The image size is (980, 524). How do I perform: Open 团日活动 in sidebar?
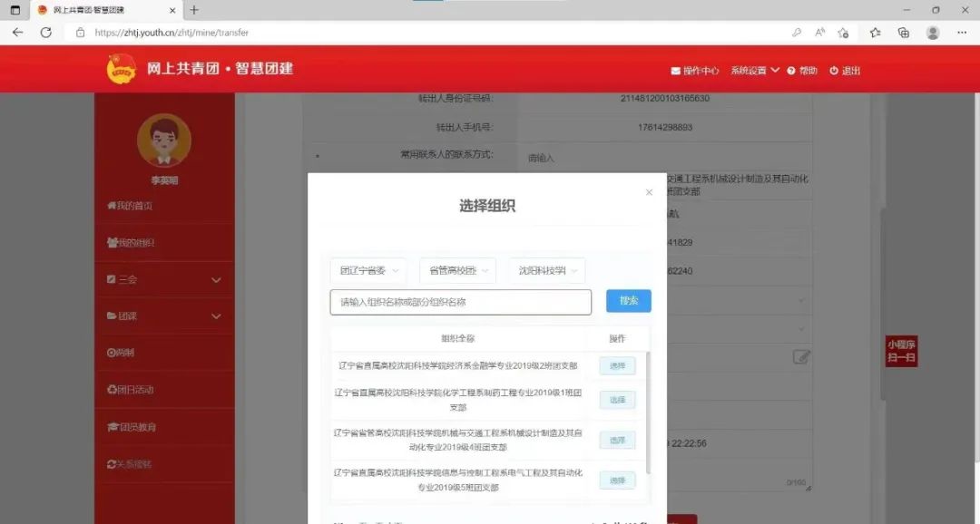pyautogui.click(x=131, y=390)
